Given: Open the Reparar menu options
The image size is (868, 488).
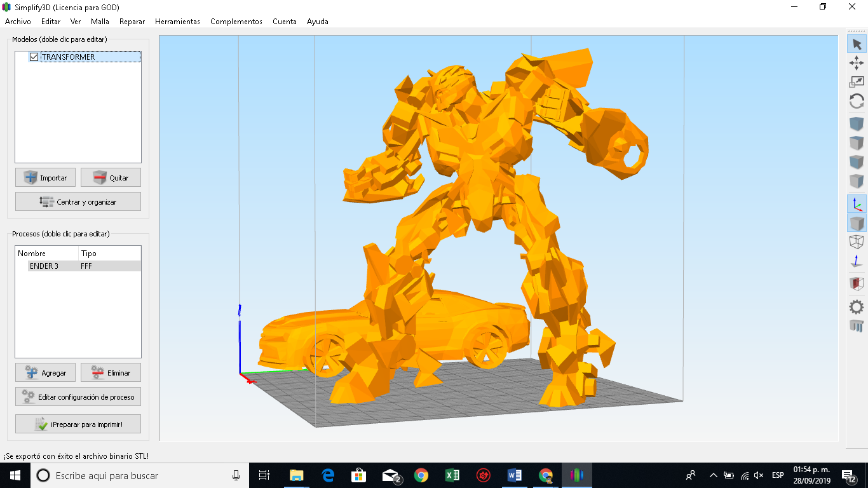Looking at the screenshot, I should pyautogui.click(x=132, y=21).
